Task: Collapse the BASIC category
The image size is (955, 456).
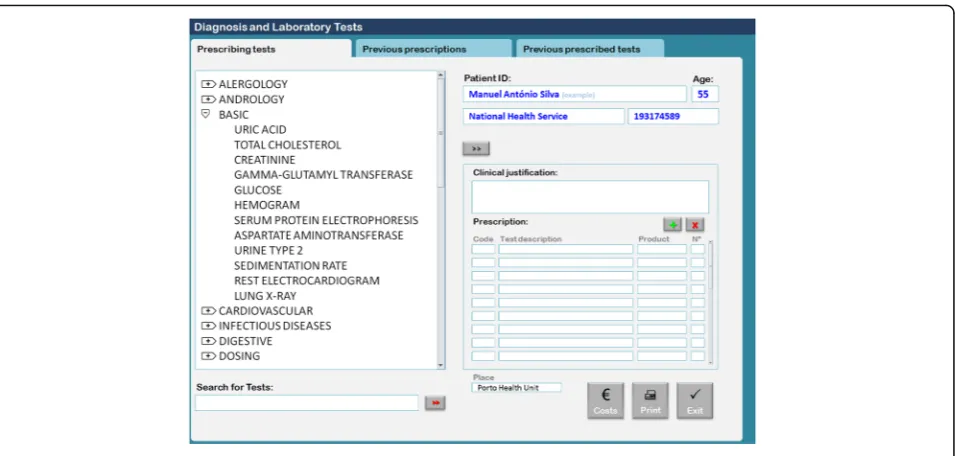Action: tap(206, 114)
